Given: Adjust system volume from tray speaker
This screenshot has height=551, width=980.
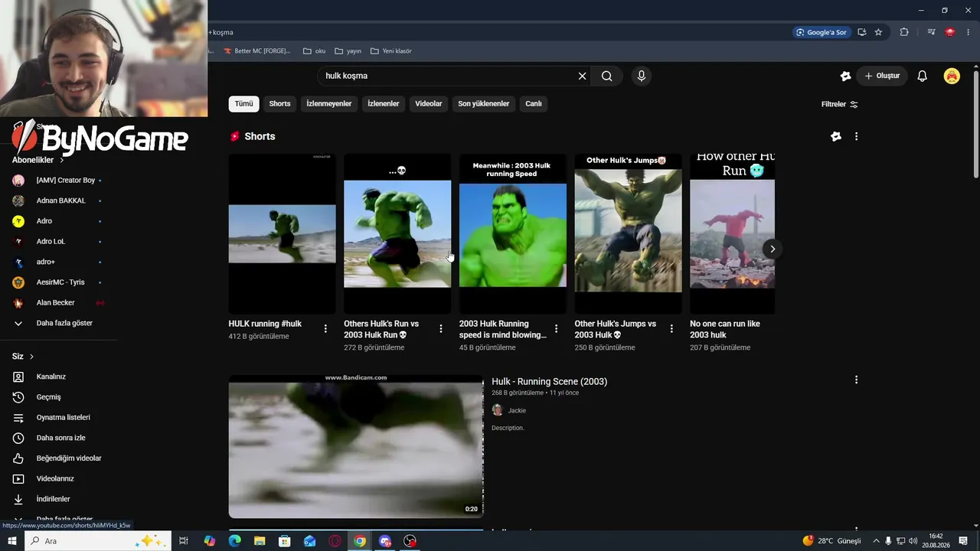Looking at the screenshot, I should (x=913, y=541).
